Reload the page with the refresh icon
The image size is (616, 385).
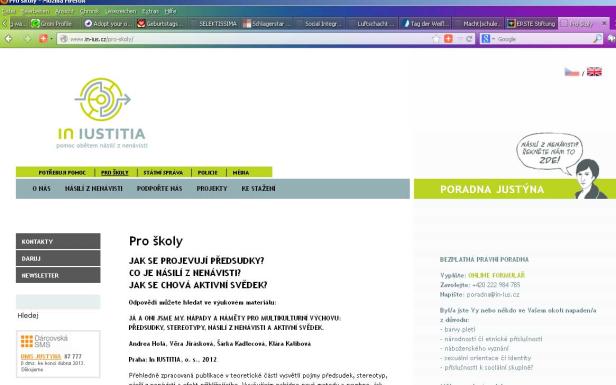469,38
